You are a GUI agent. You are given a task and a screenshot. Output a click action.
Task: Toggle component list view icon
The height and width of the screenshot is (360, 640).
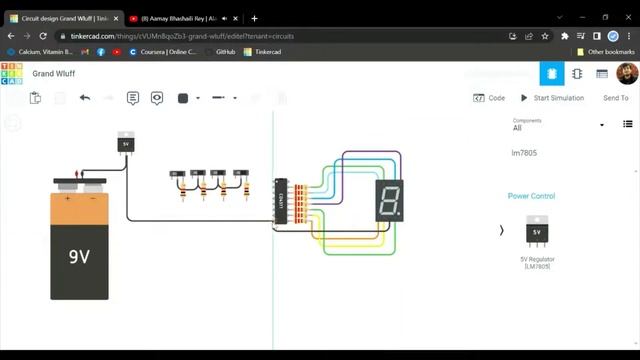pyautogui.click(x=628, y=124)
